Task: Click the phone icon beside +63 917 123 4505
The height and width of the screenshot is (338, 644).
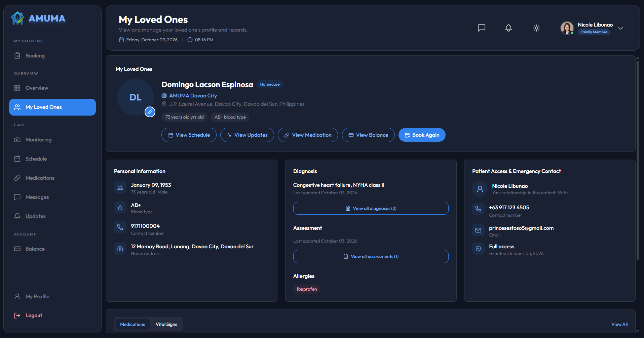Action: tap(478, 209)
